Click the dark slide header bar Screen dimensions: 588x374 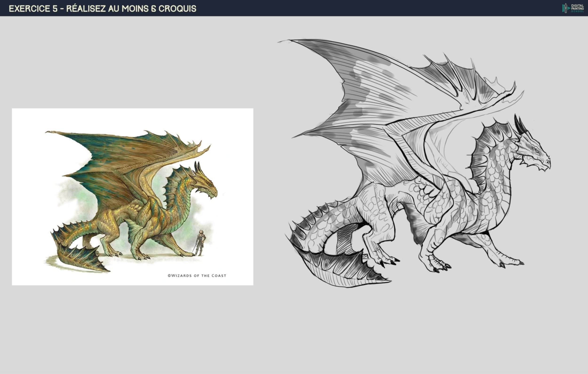pos(293,8)
